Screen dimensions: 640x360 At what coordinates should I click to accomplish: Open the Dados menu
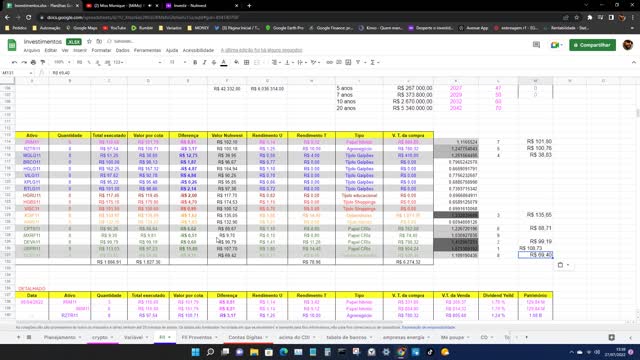(x=122, y=50)
